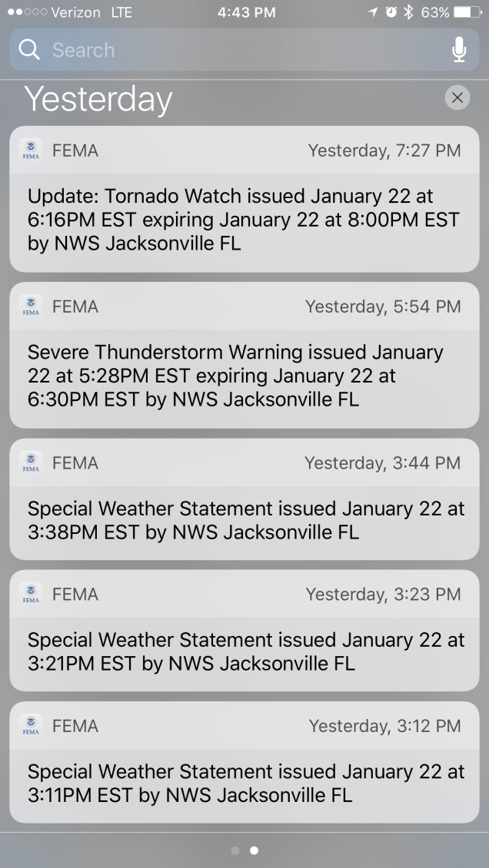Tap FEMA icon on Tornado Watch notification
Viewport: 489px width, 868px height.
[x=31, y=150]
